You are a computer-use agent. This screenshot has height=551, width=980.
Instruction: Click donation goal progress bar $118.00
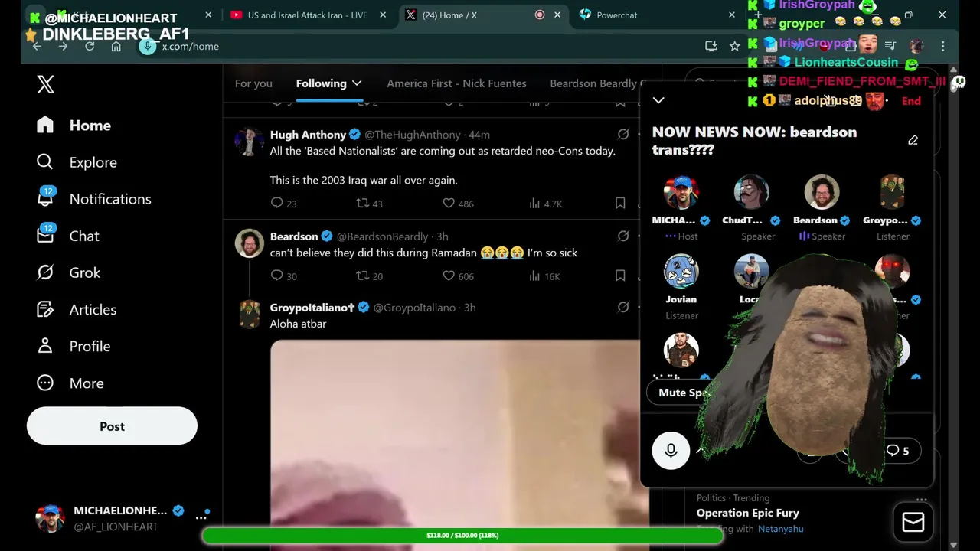point(462,535)
